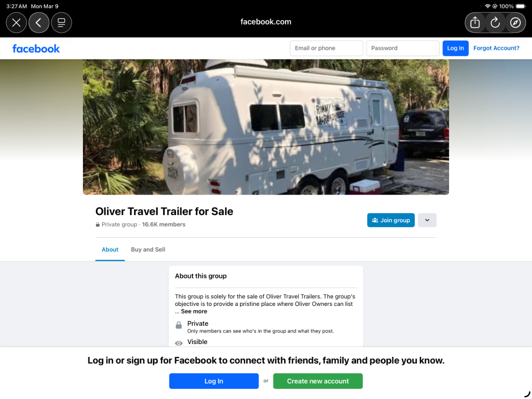532x399 pixels.
Task: Click the facebook logo
Action: (36, 48)
